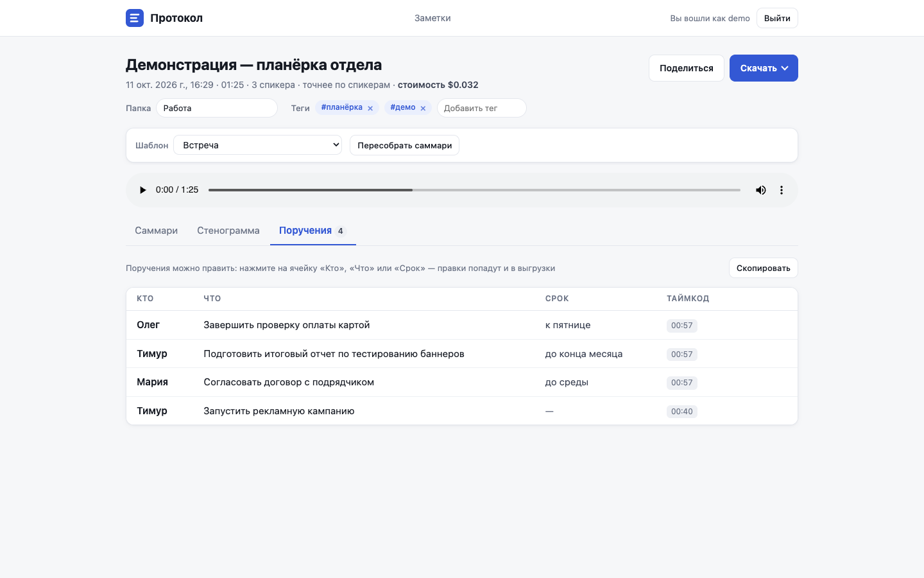Click the #демо tag label
Image resolution: width=924 pixels, height=578 pixels.
tap(403, 107)
